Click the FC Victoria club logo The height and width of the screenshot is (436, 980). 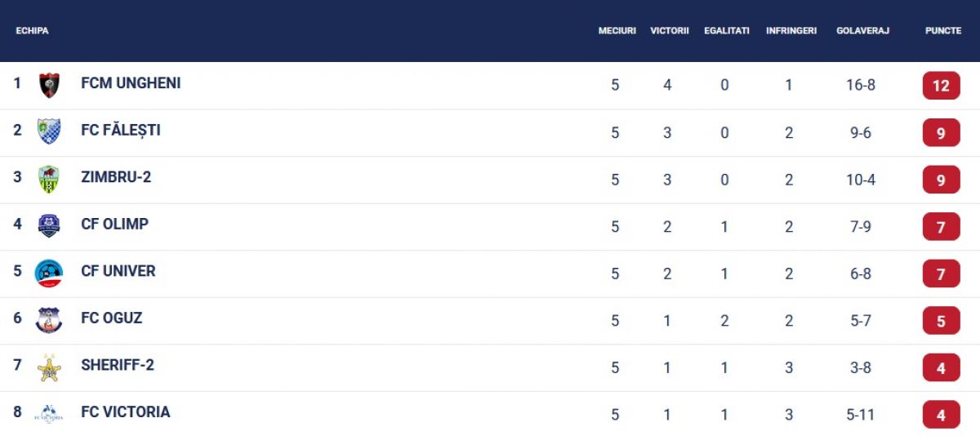pos(49,414)
